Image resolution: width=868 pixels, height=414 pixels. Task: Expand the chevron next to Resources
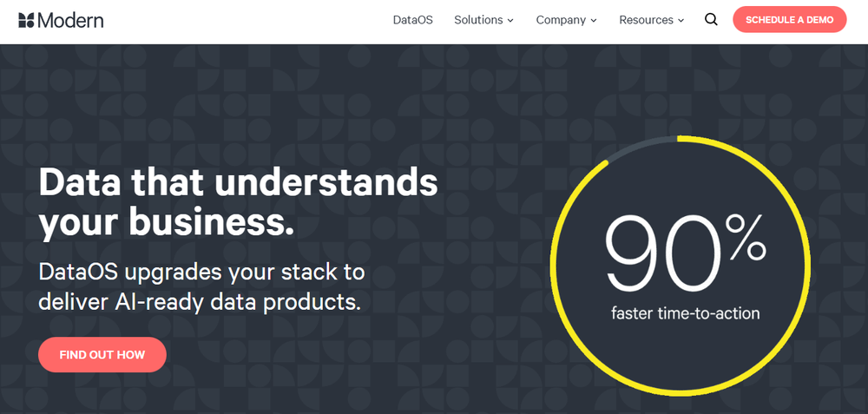(x=681, y=21)
